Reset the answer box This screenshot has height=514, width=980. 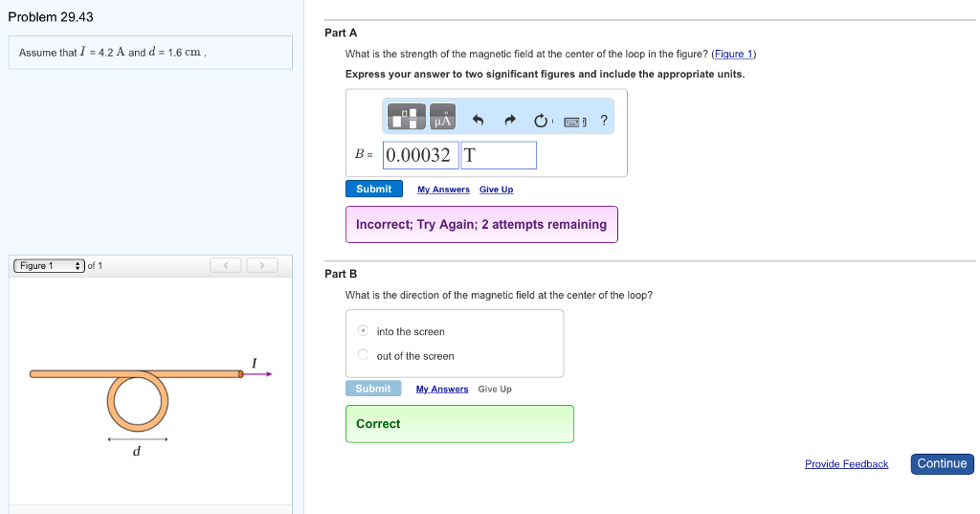(x=541, y=120)
